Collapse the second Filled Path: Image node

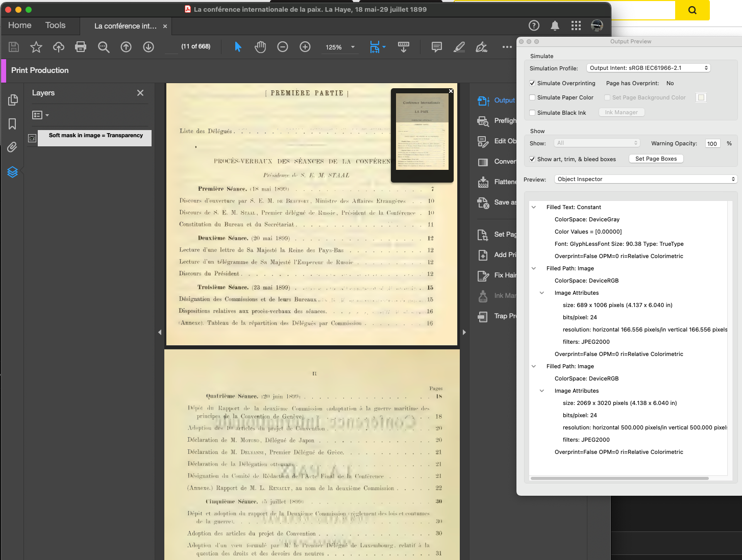[534, 366]
